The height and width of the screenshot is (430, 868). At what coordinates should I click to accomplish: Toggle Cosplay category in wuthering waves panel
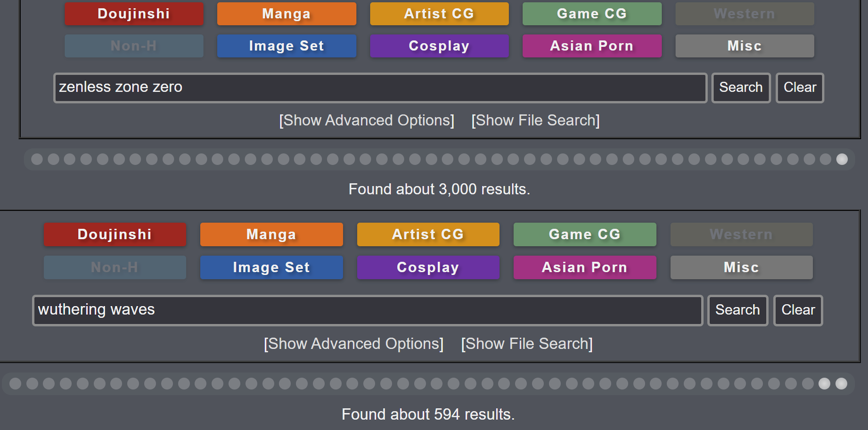pyautogui.click(x=428, y=267)
